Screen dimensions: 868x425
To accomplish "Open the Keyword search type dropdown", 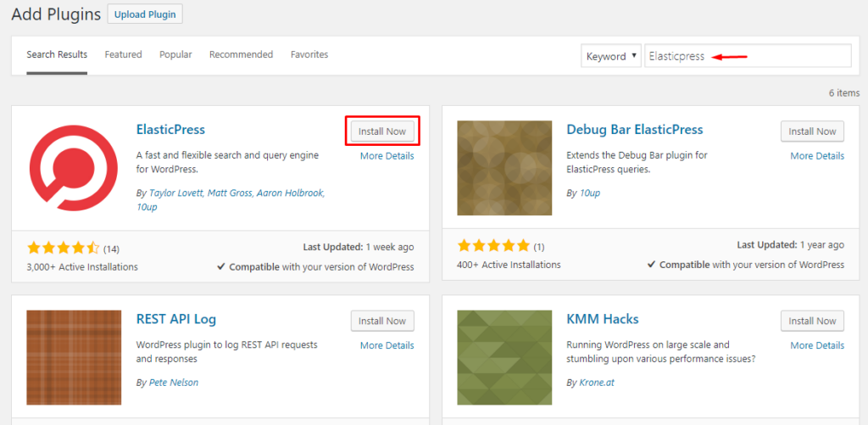I will coord(610,56).
